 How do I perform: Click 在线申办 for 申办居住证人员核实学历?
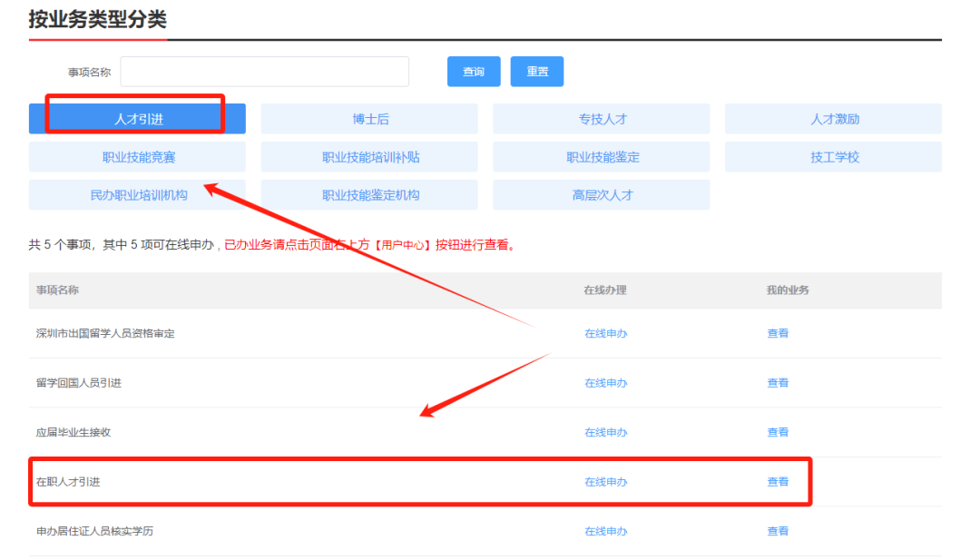tap(605, 531)
